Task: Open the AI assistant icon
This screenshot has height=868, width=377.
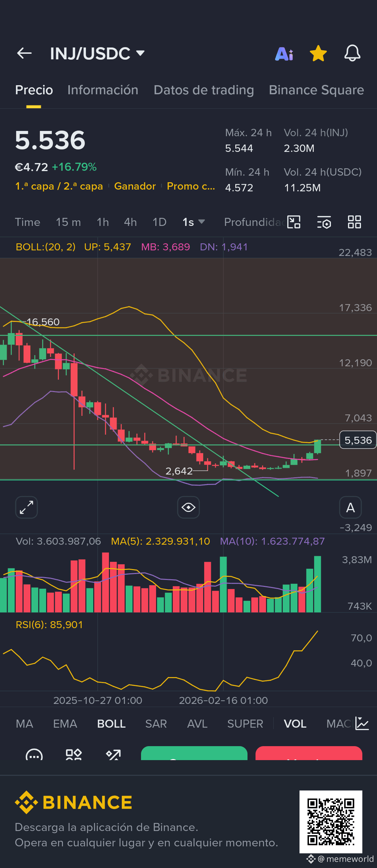Action: click(284, 54)
